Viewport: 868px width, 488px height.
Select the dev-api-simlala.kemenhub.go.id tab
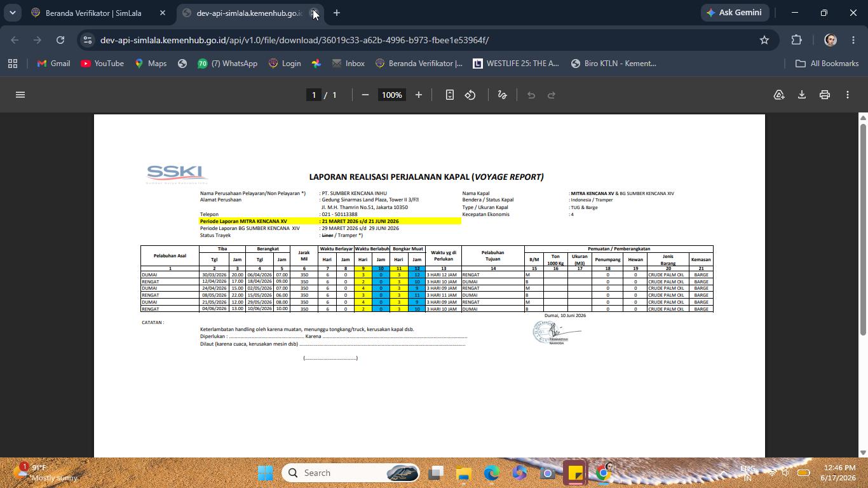[248, 13]
